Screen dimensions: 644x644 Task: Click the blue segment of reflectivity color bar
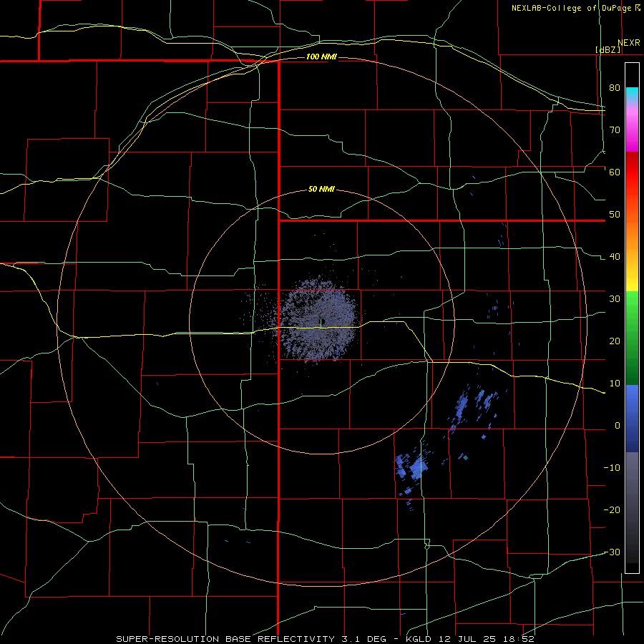point(632,419)
